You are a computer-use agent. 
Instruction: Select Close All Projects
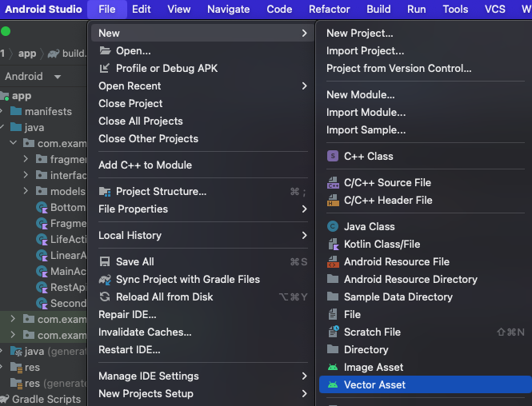pos(141,121)
